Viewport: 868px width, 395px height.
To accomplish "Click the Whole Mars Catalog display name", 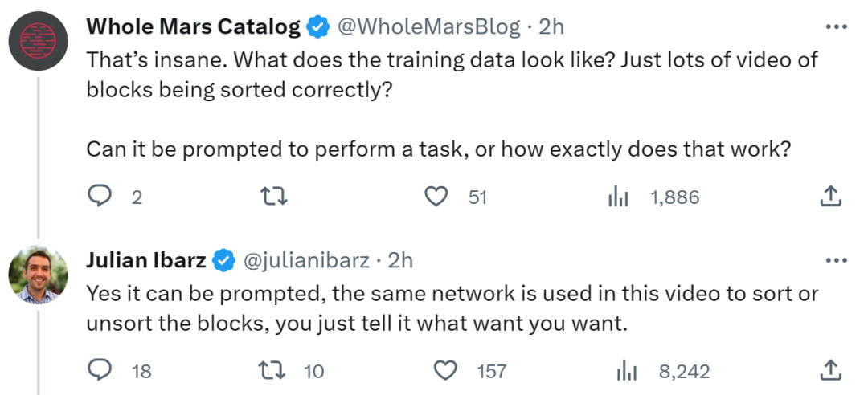I will [x=193, y=26].
